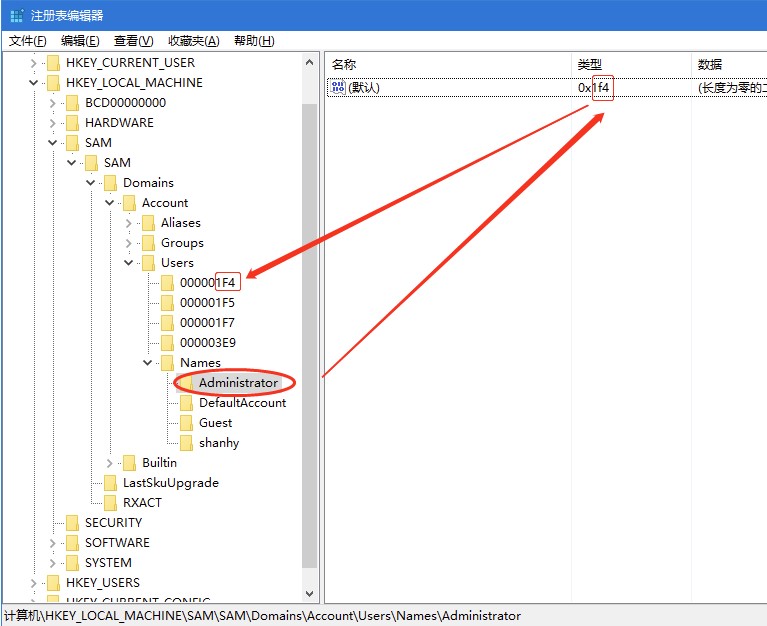Screen dimensions: 767x626
Task: Click the shanhy folder icon
Action: pos(187,444)
